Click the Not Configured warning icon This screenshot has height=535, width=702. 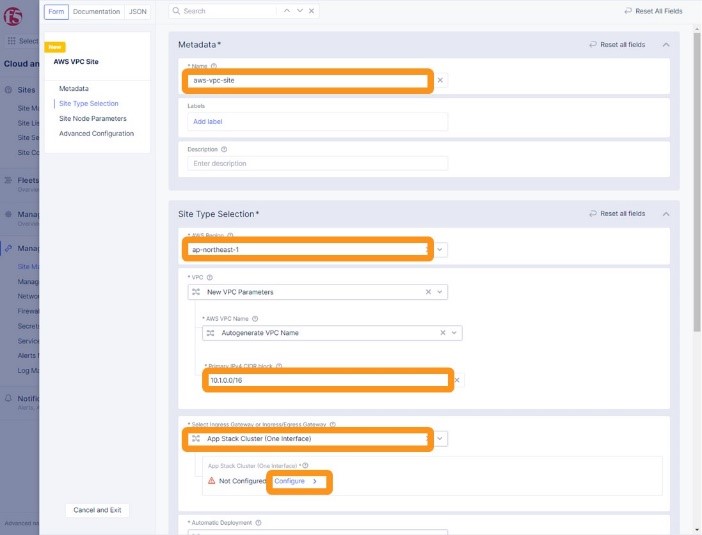[212, 481]
